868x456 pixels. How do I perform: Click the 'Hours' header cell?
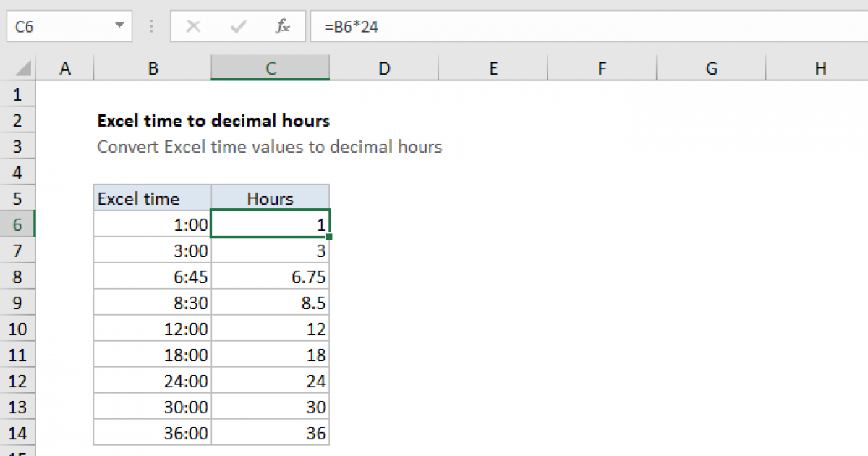click(x=271, y=198)
